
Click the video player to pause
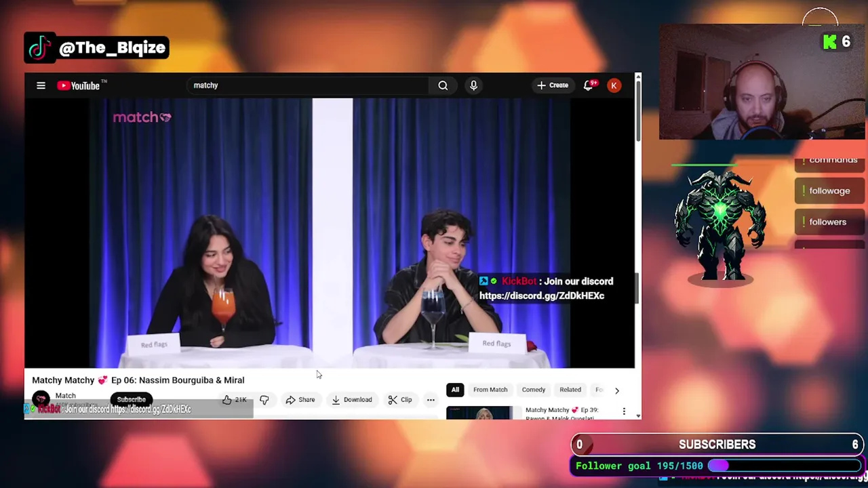330,232
